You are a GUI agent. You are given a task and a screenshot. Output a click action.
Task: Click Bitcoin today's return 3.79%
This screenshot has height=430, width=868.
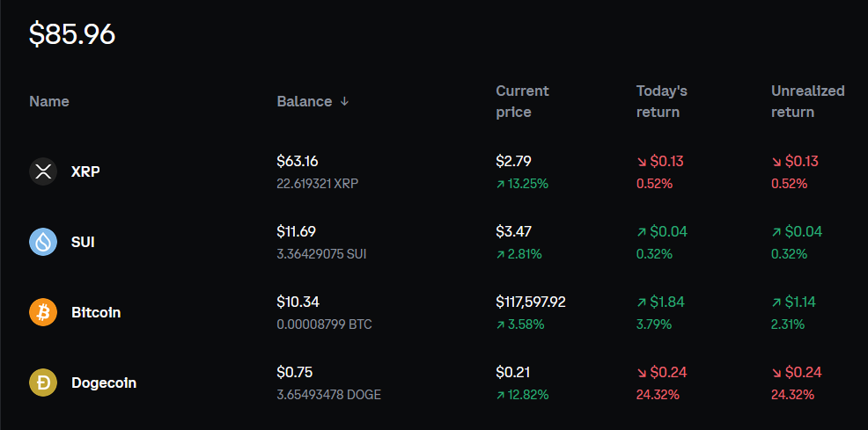(x=654, y=325)
